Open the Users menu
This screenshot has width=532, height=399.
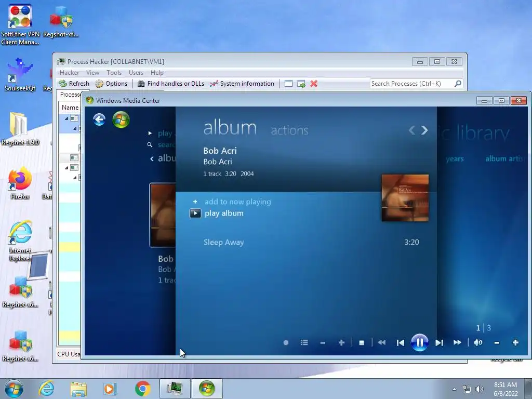coord(136,73)
